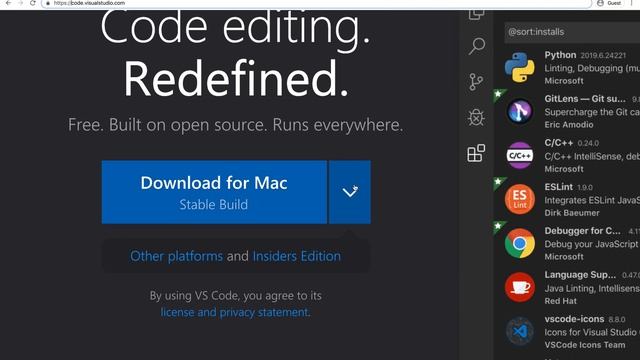Select the Python extension title
This screenshot has width=640, height=360.
pyautogui.click(x=560, y=55)
